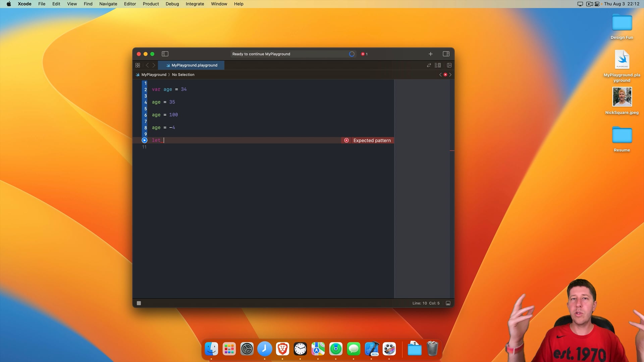Jump to next issue chevron
644x362 pixels.
(x=450, y=75)
